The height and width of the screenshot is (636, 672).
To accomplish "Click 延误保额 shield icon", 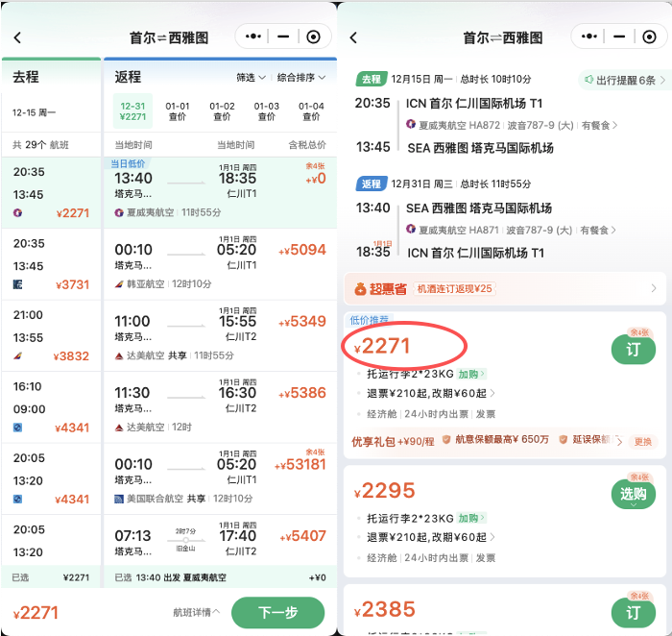I will point(564,440).
